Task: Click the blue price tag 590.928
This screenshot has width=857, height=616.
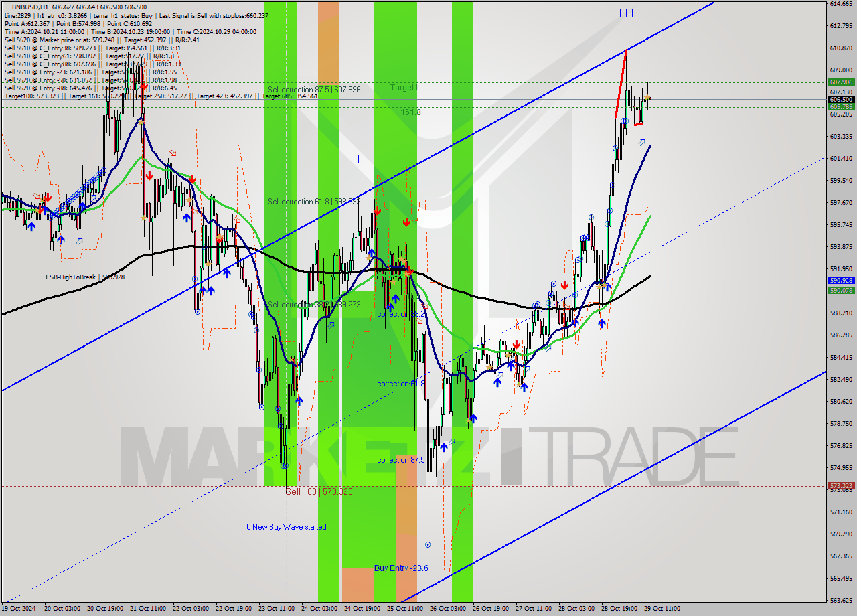Action: tap(841, 281)
